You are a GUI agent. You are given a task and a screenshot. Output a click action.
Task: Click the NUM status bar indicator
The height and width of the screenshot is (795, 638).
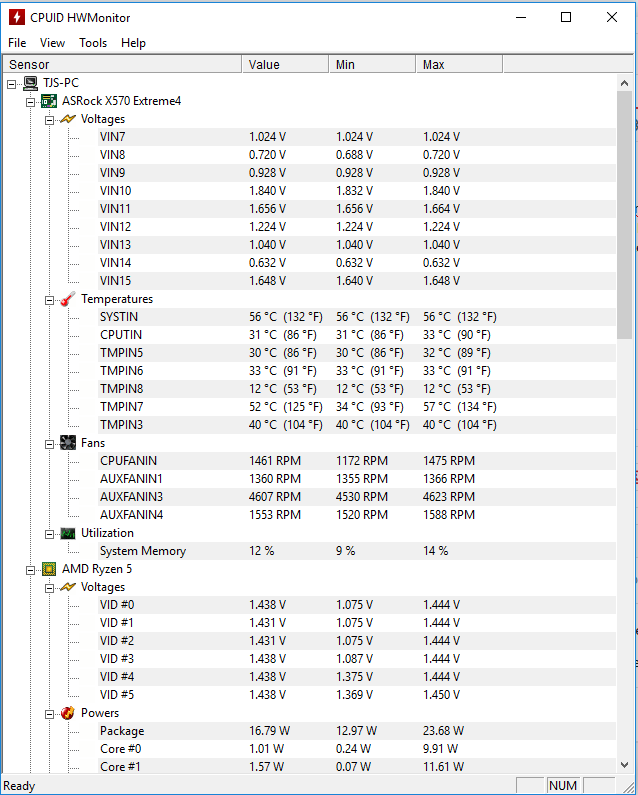563,785
